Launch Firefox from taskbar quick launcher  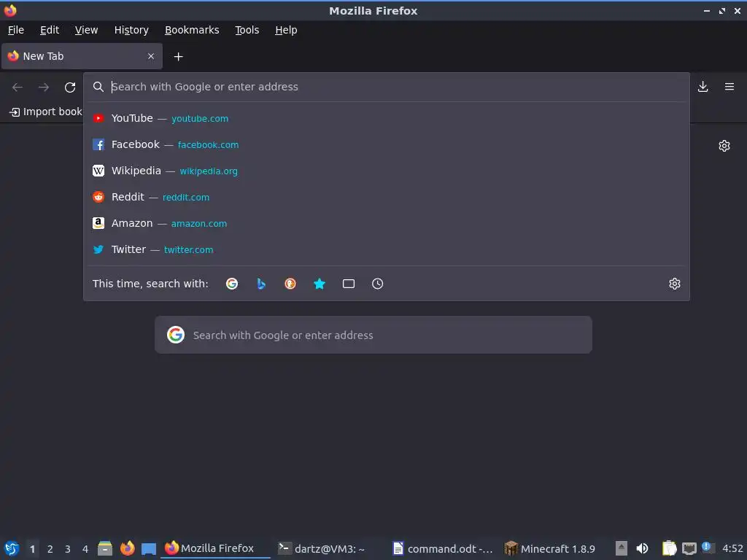point(127,548)
